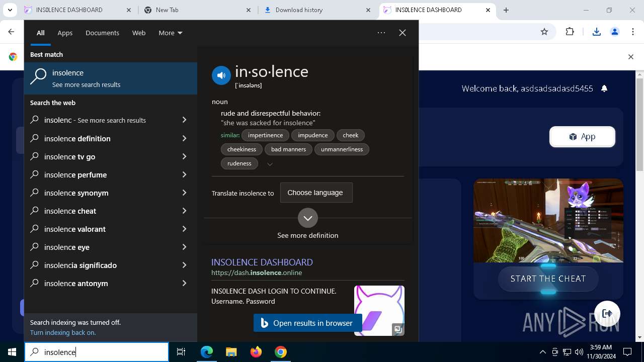Show hidden system tray icons

click(x=543, y=352)
